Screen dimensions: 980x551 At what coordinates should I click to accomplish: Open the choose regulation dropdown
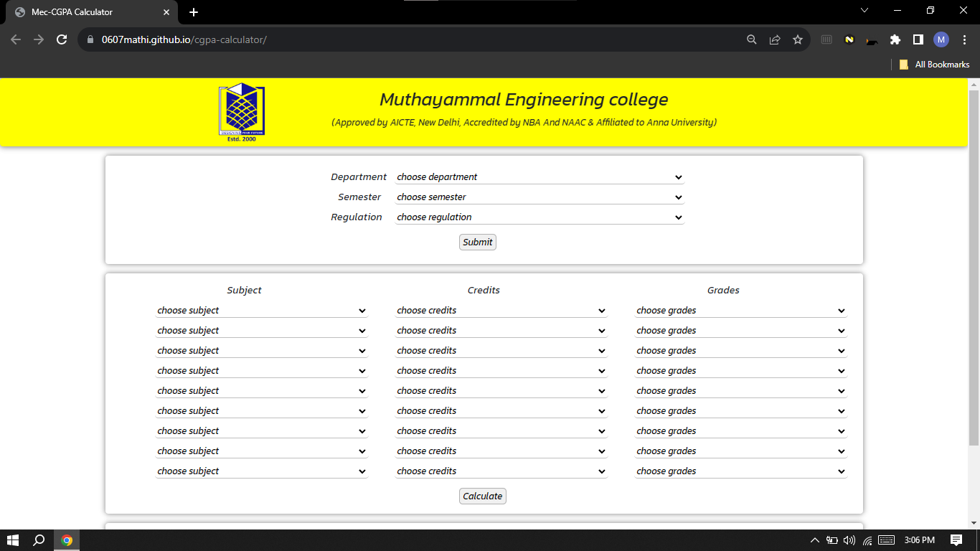coord(540,217)
